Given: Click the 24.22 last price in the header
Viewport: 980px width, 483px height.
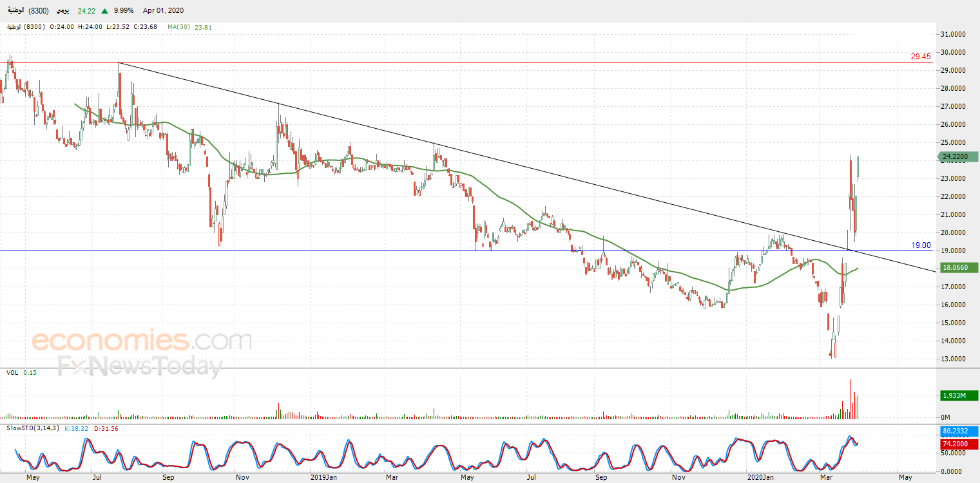Looking at the screenshot, I should click(86, 11).
